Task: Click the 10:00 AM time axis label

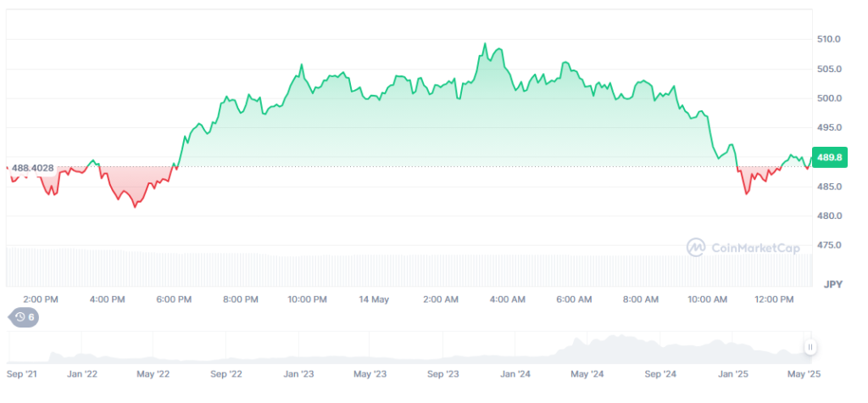Action: point(707,299)
